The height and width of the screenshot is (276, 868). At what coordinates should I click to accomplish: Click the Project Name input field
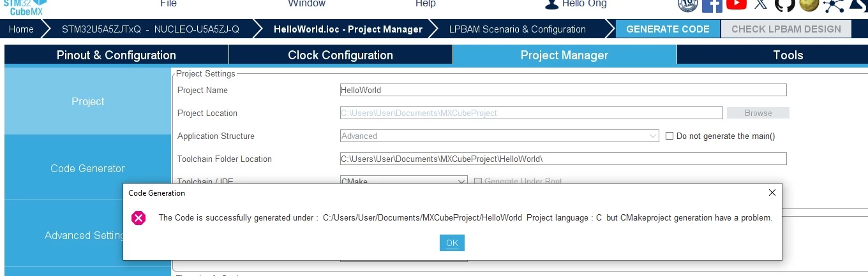pos(564,90)
